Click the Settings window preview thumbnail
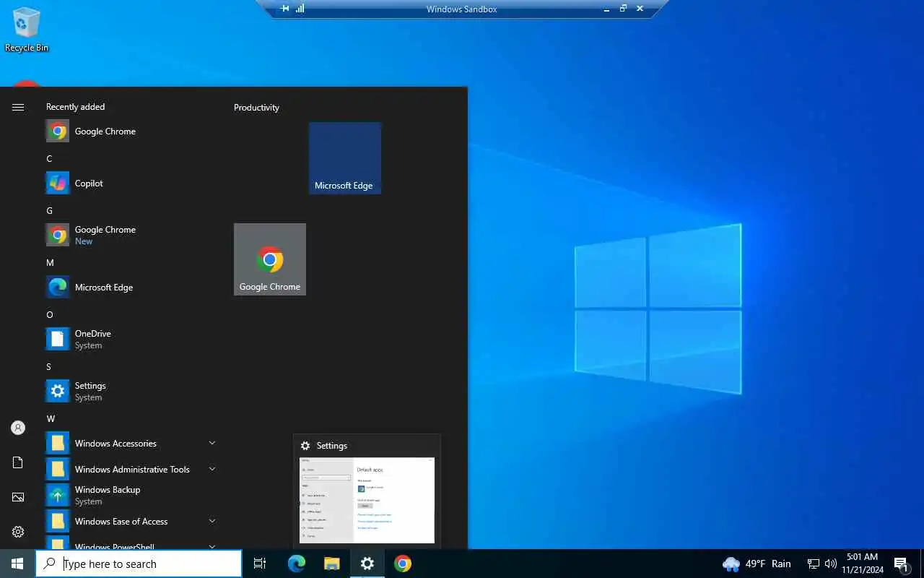Image resolution: width=924 pixels, height=578 pixels. 367,500
